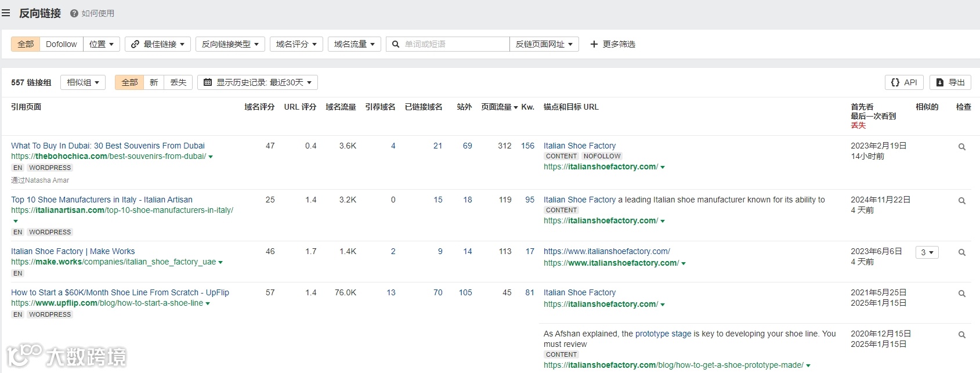
Task: Sort by 页面流量 column header
Action: (x=499, y=107)
